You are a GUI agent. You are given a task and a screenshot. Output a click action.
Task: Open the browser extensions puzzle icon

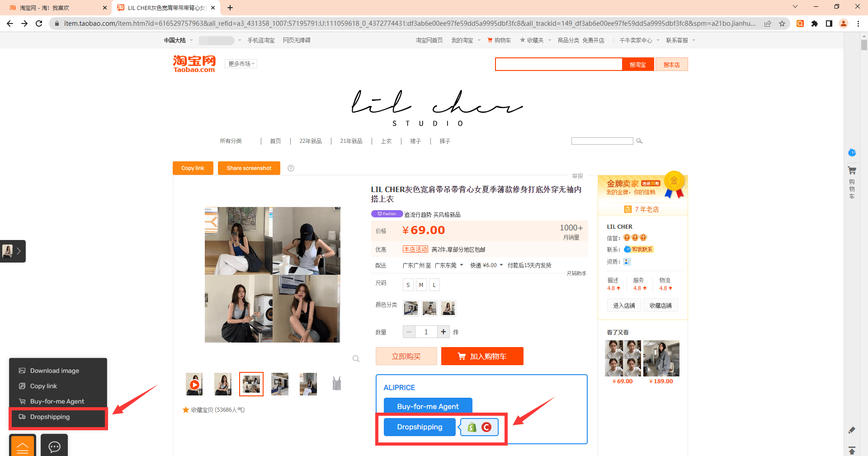pyautogui.click(x=815, y=24)
